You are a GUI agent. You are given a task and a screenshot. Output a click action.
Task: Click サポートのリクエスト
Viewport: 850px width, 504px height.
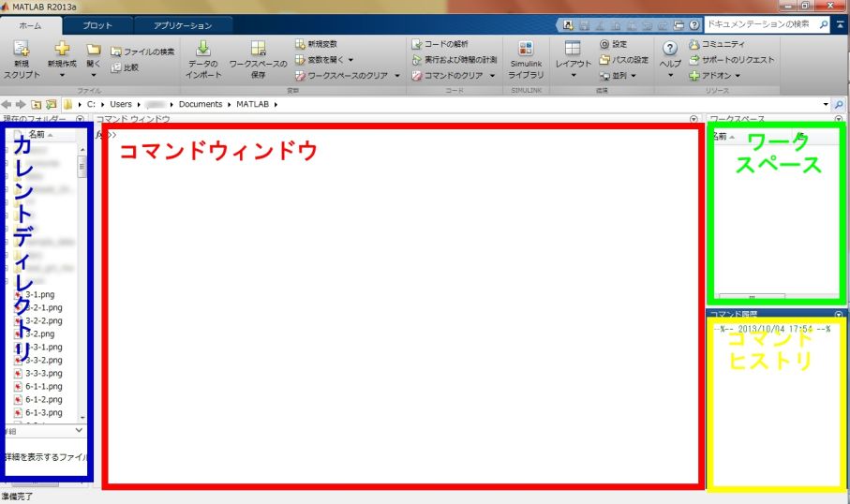(731, 60)
